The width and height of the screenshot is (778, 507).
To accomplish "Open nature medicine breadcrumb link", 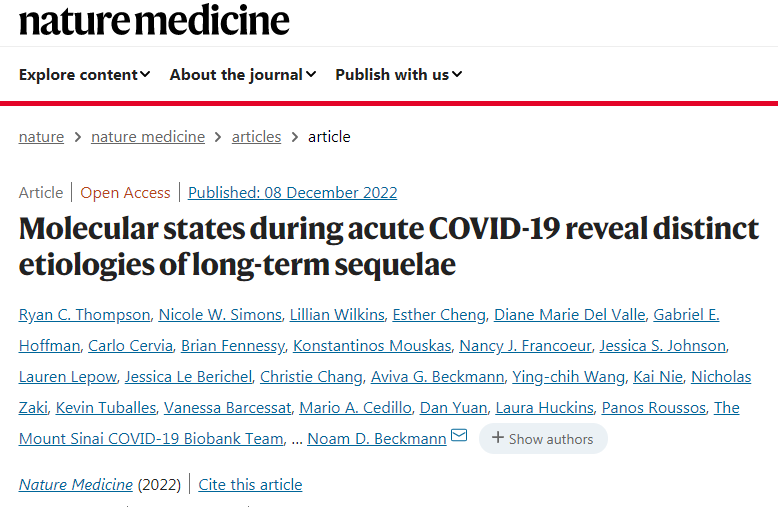I will click(x=148, y=137).
